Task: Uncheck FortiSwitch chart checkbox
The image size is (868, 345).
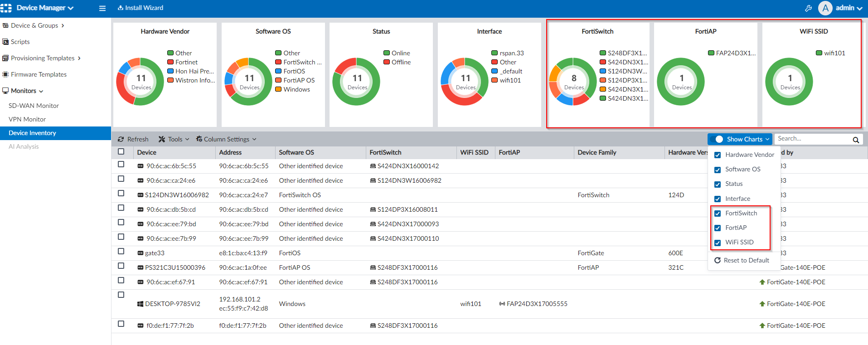Action: pyautogui.click(x=718, y=214)
